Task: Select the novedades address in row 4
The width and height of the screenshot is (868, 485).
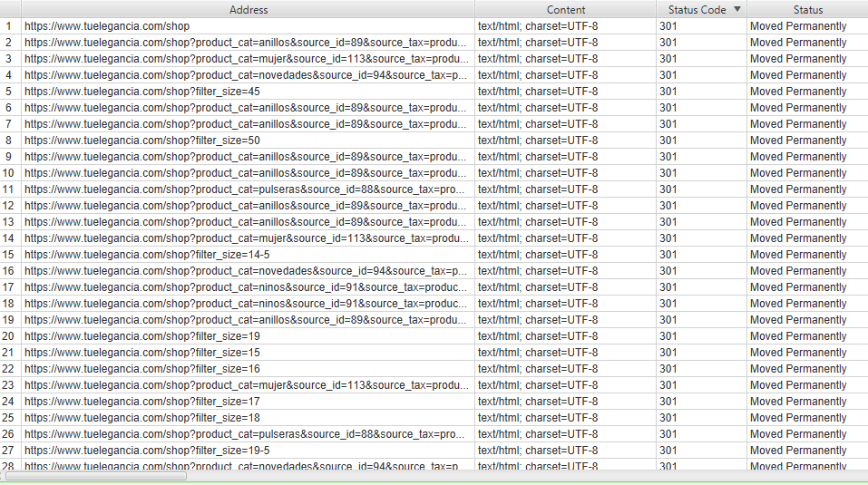Action: coord(245,75)
